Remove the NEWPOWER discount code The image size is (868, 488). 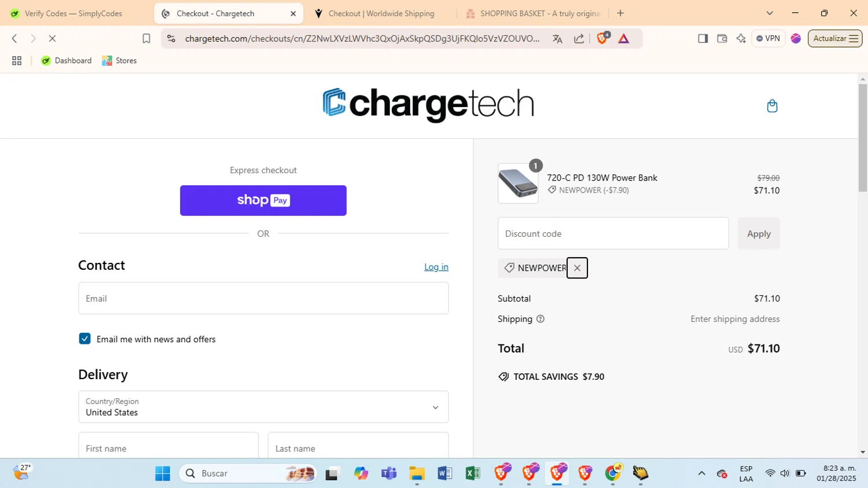[577, 268]
